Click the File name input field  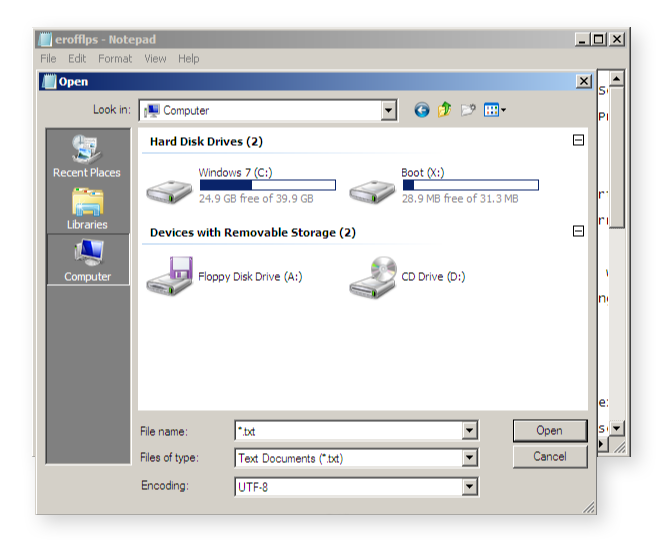(x=348, y=431)
